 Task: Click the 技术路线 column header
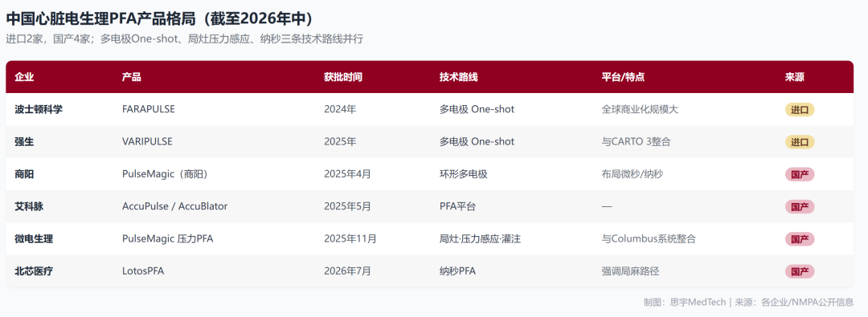[x=458, y=77]
